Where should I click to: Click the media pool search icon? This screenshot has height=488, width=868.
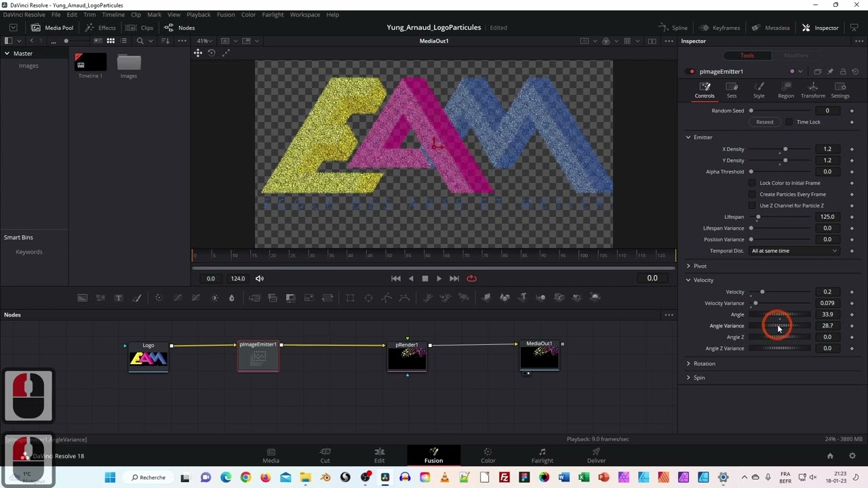click(140, 41)
